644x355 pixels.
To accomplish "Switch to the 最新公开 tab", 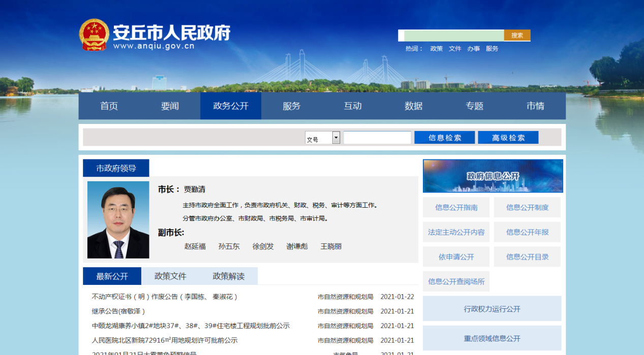I will pos(112,276).
